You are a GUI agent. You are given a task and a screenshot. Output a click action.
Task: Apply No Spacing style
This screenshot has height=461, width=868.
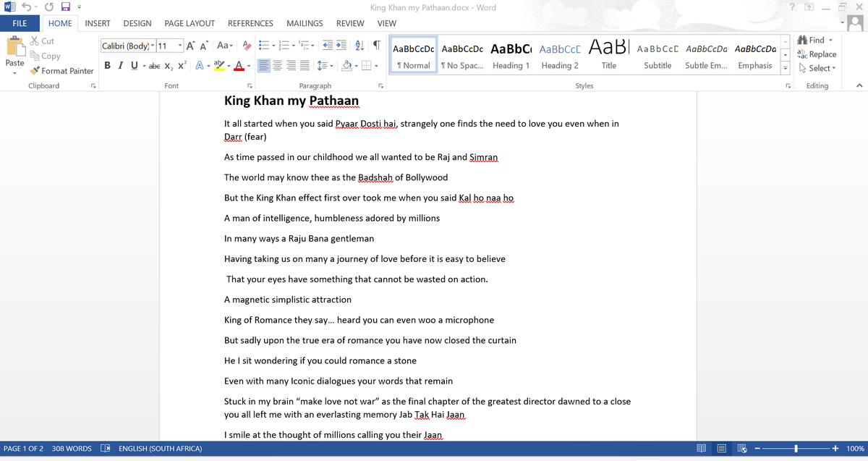pos(461,54)
